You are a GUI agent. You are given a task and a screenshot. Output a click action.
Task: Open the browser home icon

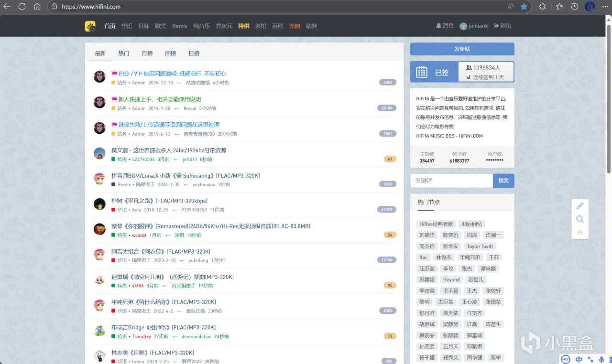point(37,7)
